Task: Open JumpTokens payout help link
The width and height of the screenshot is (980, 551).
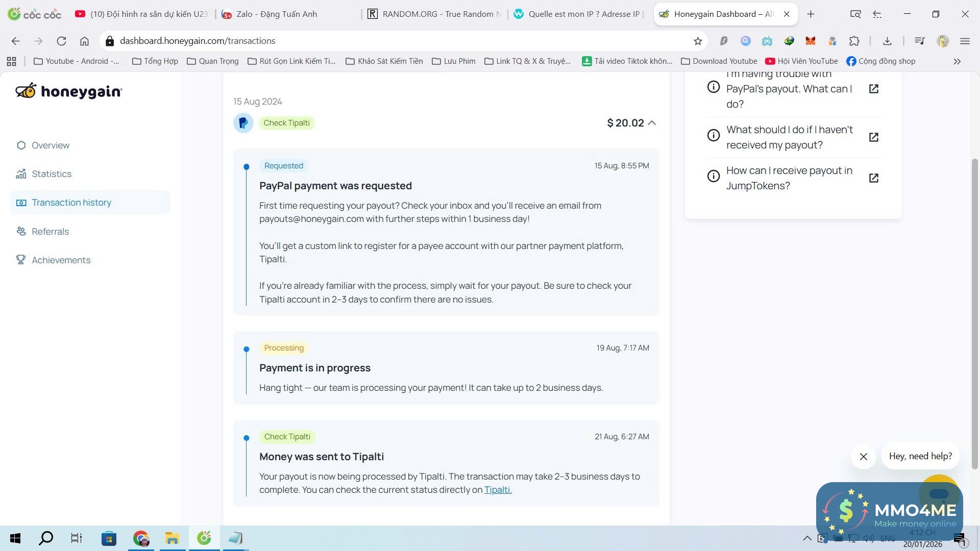Action: [x=873, y=178]
